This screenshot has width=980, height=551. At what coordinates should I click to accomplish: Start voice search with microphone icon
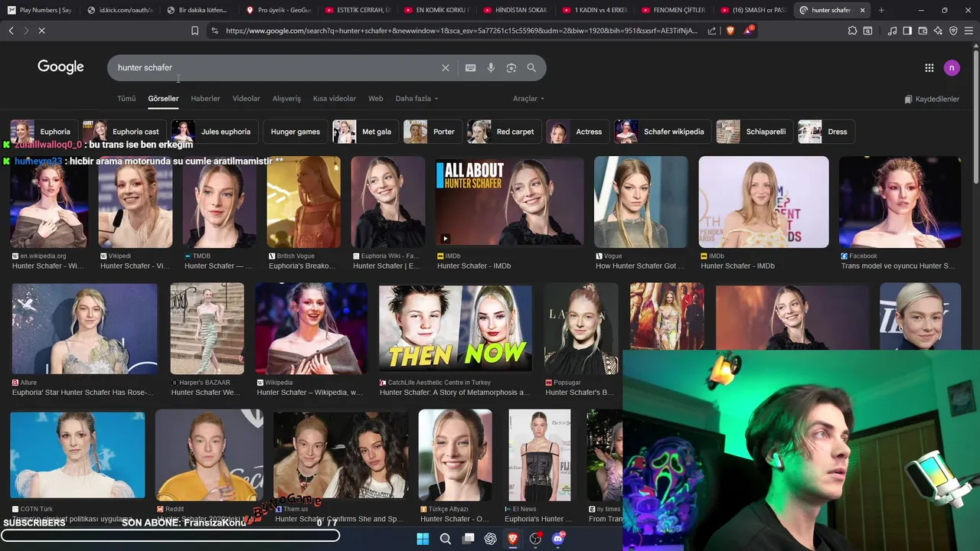[x=491, y=68]
